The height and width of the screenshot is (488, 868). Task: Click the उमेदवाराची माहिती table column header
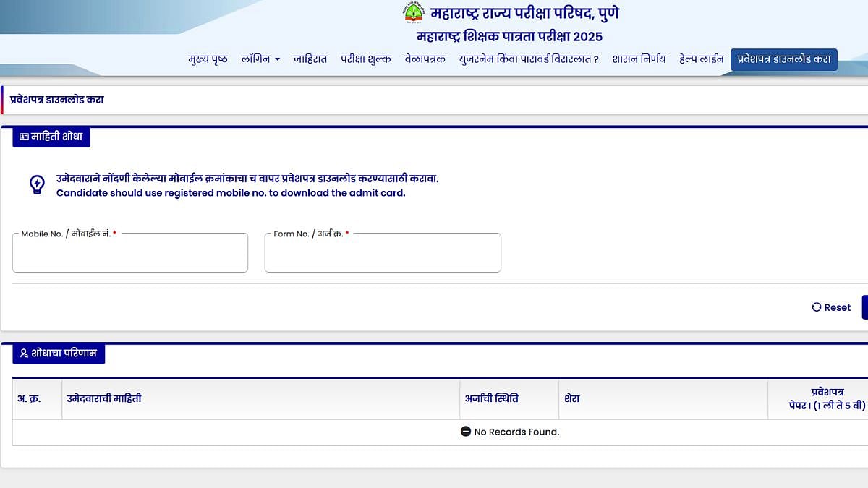[x=103, y=398]
